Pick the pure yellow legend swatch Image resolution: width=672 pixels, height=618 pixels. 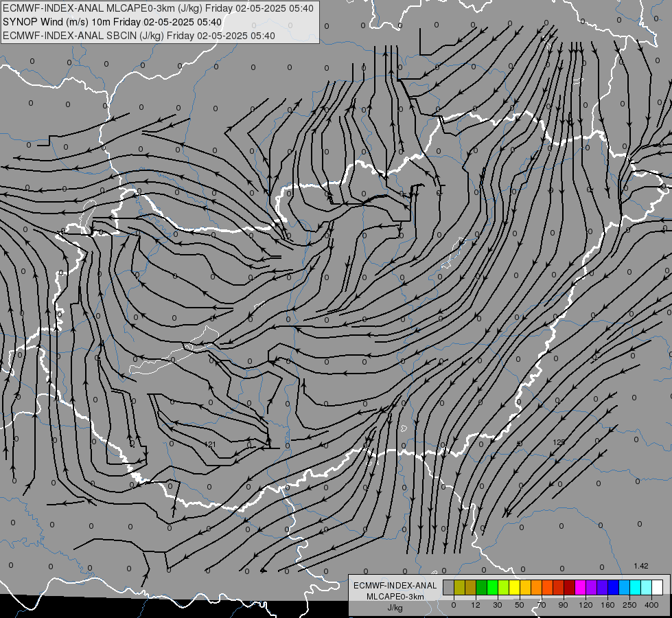coord(515,588)
